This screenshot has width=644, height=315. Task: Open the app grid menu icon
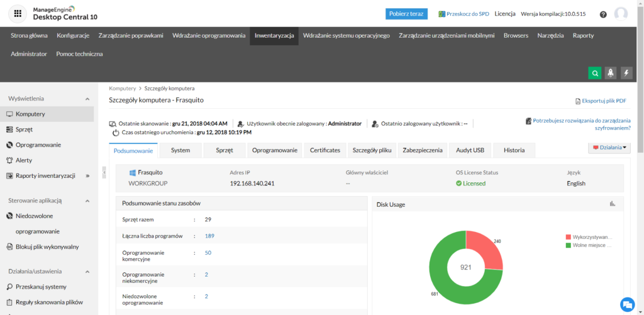(18, 13)
